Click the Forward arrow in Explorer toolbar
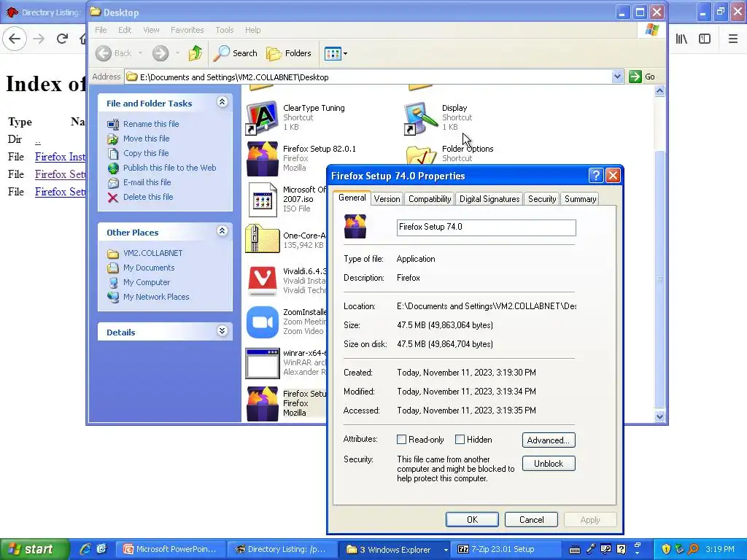Viewport: 747px width, 560px height. [160, 53]
